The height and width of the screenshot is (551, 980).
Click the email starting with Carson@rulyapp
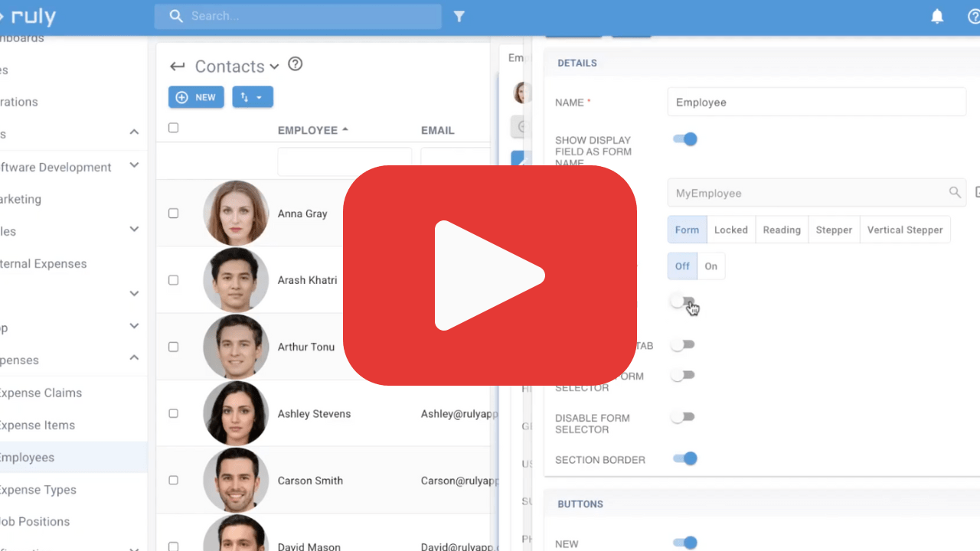(459, 480)
